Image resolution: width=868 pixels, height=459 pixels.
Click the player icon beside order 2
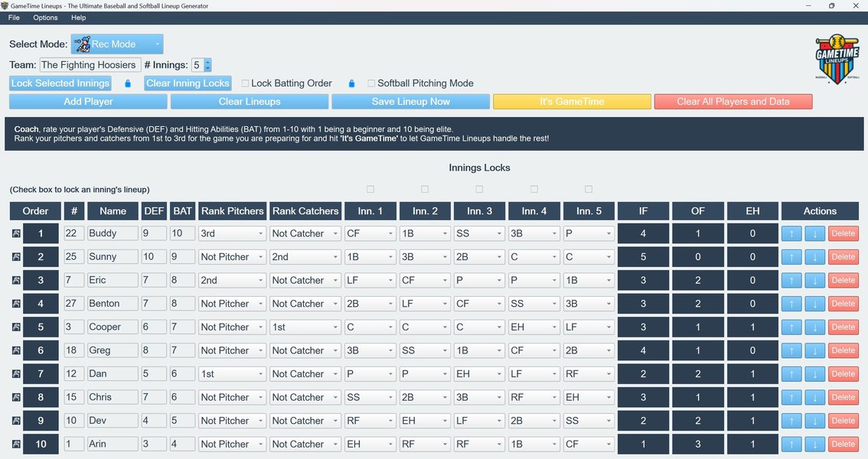(x=16, y=256)
